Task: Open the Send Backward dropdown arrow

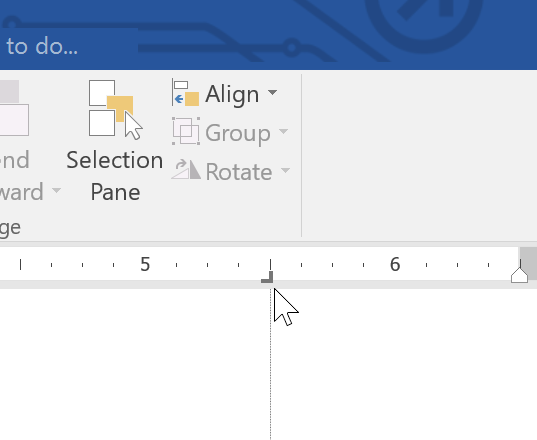Action: 57,190
